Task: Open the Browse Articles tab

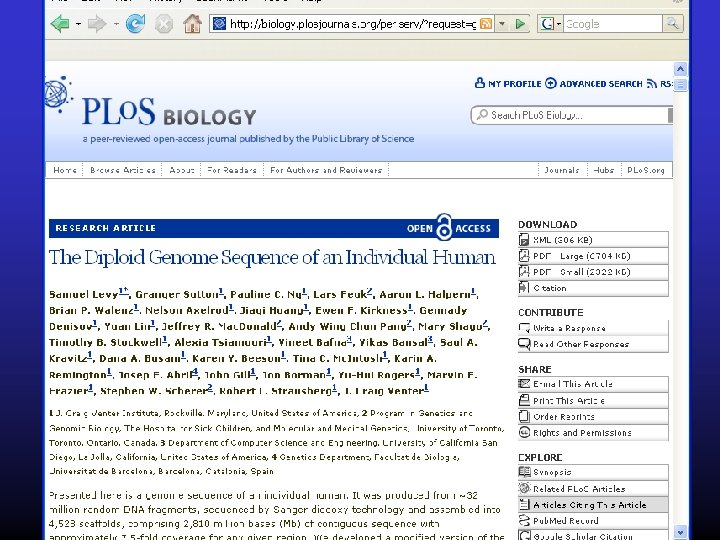Action: [123, 170]
